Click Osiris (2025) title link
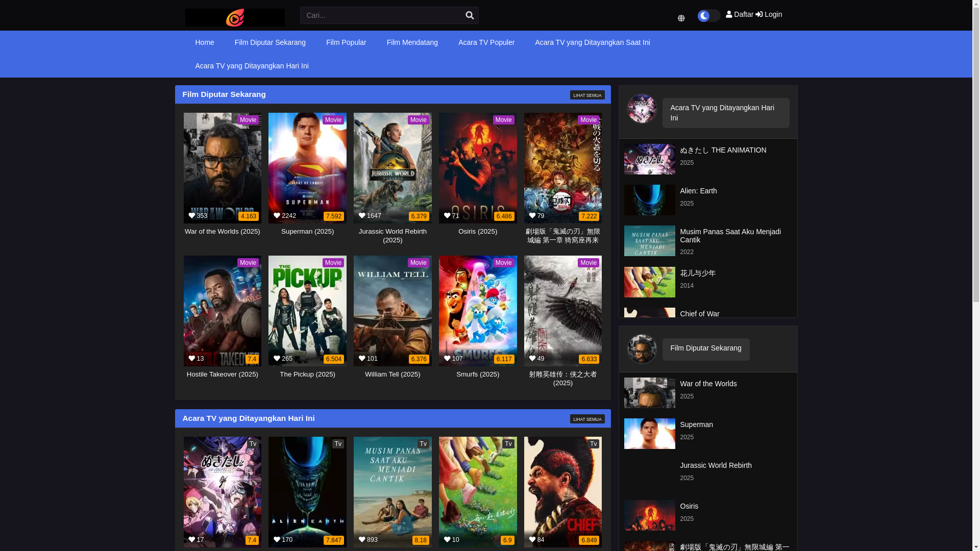980x551 pixels. click(x=478, y=232)
